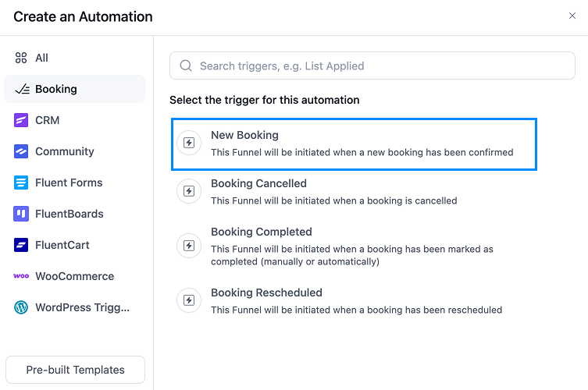This screenshot has width=588, height=390.
Task: Click the All category grid icon
Action: (x=21, y=58)
